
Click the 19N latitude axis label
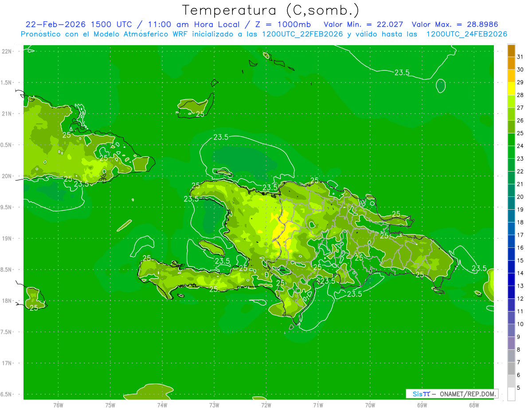tap(7, 238)
